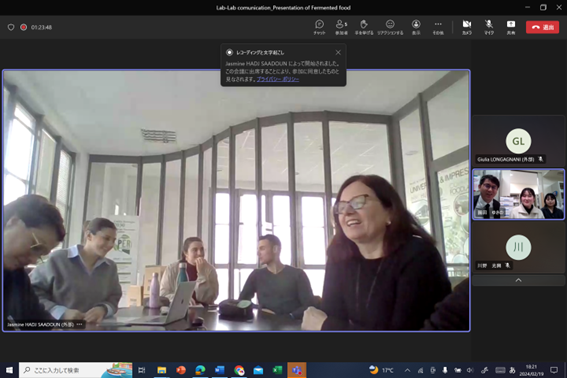Screen dimensions: 567x378
Task: Click the shield icon beside recording timer
Action: tap(11, 27)
